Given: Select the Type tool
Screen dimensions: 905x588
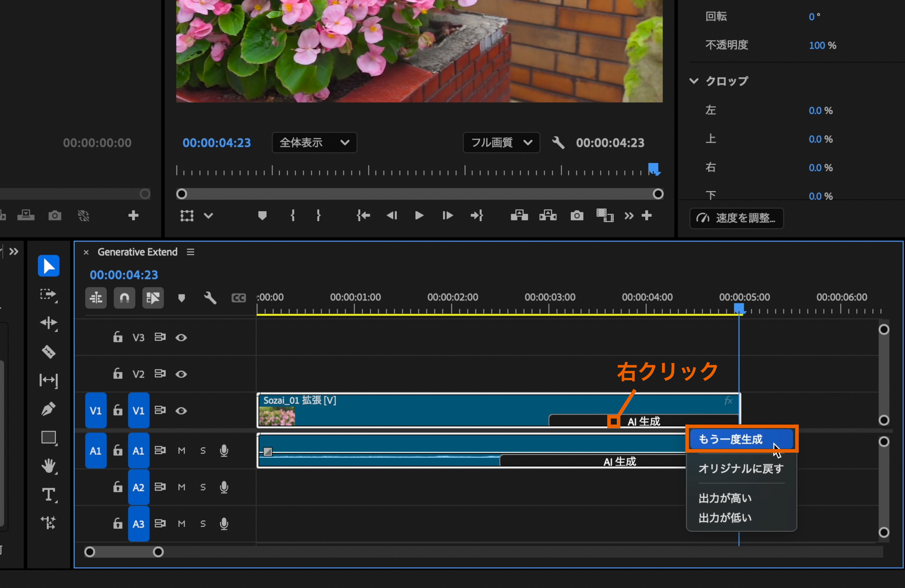Looking at the screenshot, I should (49, 494).
